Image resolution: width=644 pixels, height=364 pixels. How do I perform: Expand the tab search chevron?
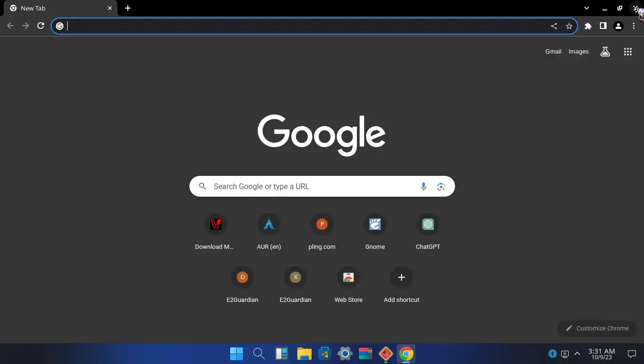tap(587, 8)
